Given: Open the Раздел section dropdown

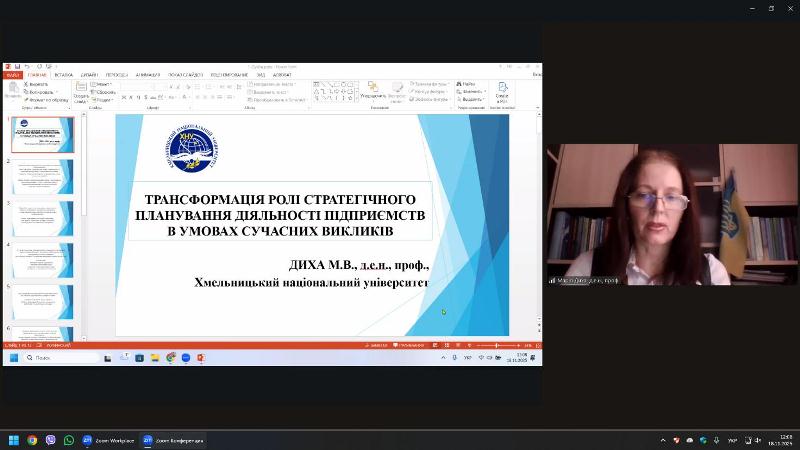Looking at the screenshot, I should click(x=103, y=100).
